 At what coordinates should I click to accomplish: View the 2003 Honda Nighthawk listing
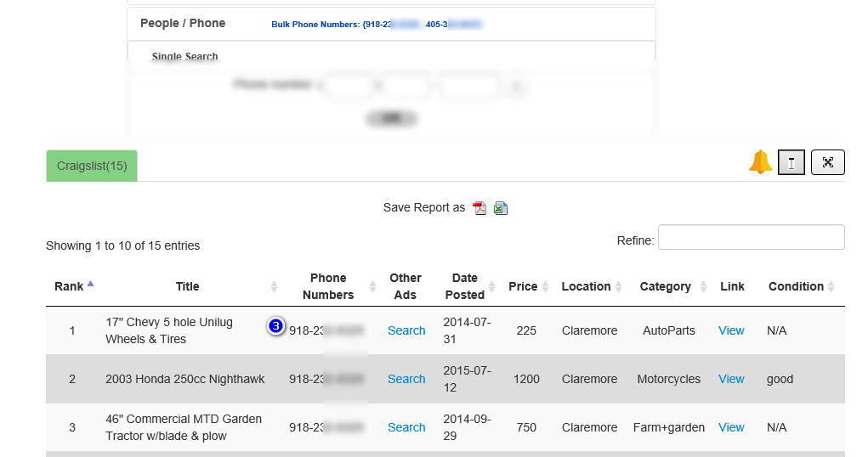[731, 379]
